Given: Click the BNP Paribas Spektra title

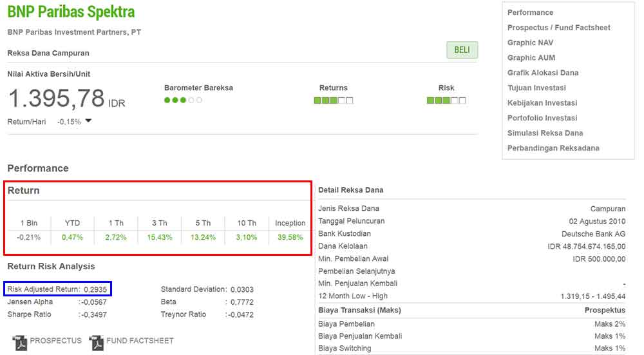Looking at the screenshot, I should coord(71,12).
